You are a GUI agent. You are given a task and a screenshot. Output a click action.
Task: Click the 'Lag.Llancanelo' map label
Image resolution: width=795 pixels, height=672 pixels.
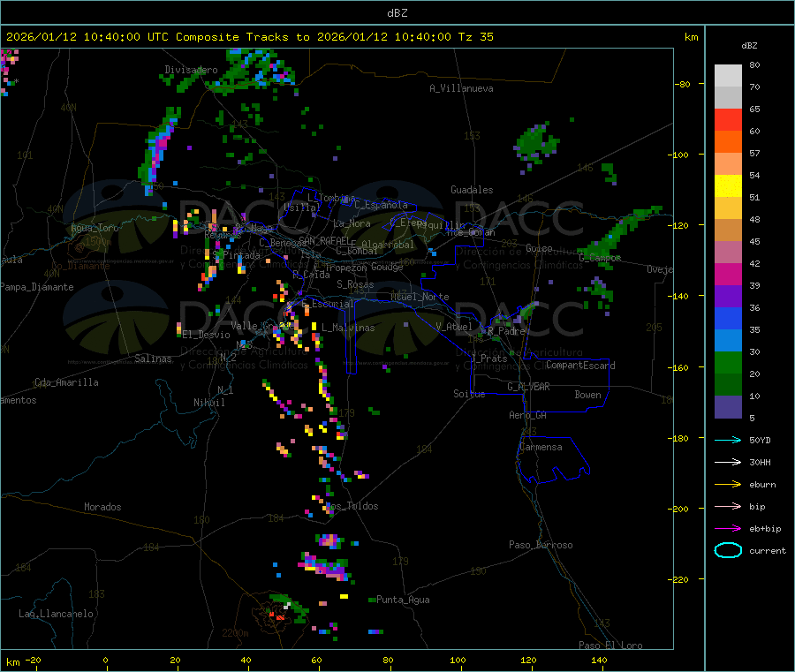[57, 614]
